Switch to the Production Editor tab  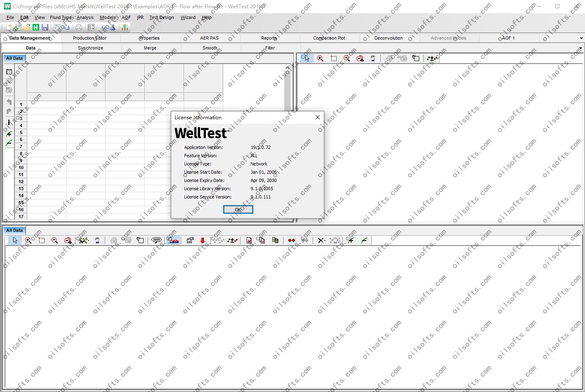coord(90,38)
